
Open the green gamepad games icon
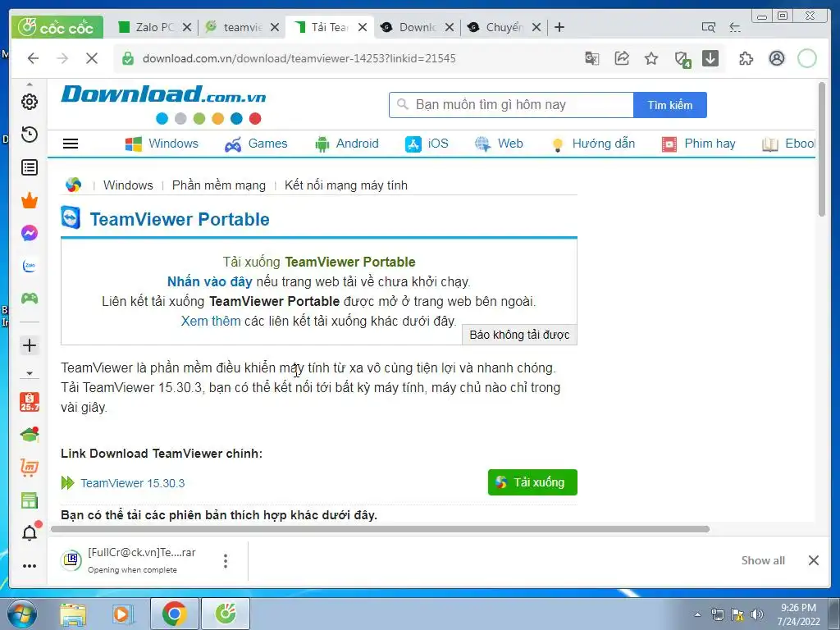point(30,299)
